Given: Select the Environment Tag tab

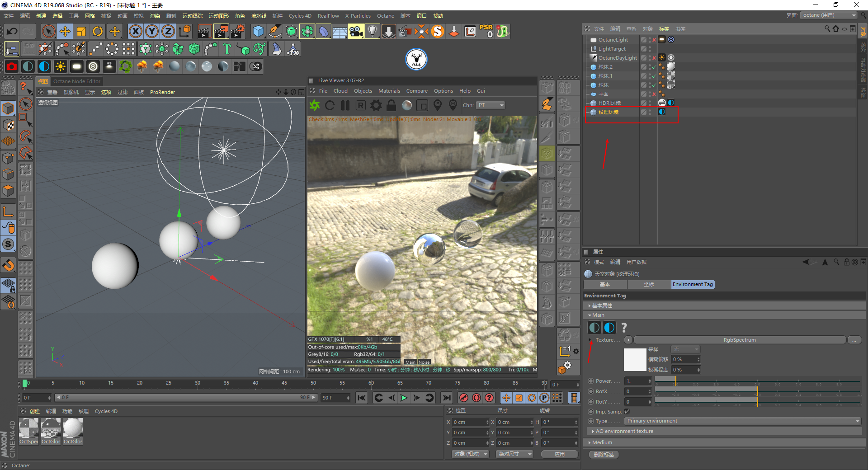Looking at the screenshot, I should pyautogui.click(x=693, y=285).
